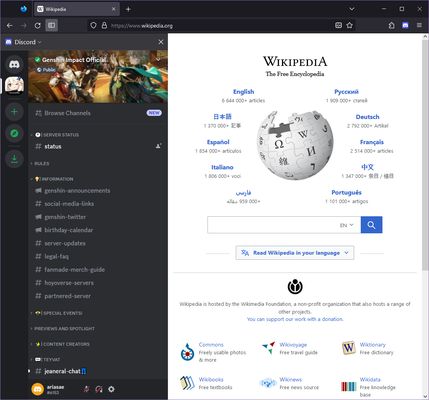Open the Firefox hamburger menu
The image size is (429, 400).
[x=419, y=25]
